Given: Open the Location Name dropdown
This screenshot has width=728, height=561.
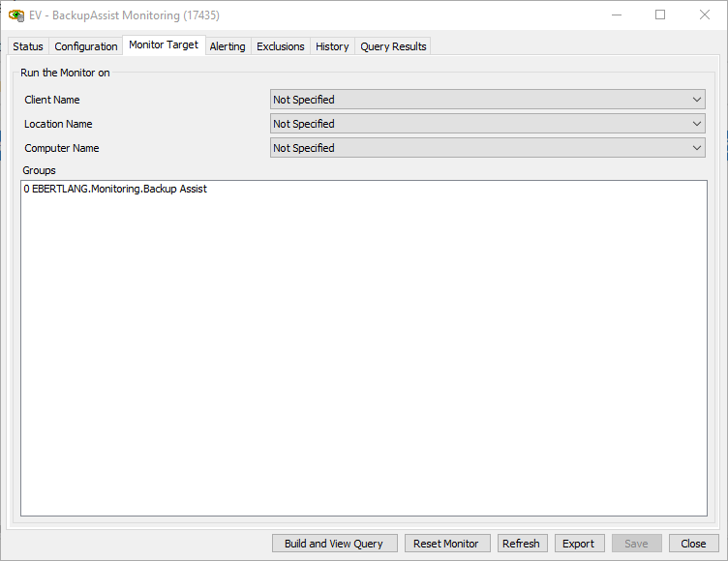Looking at the screenshot, I should (488, 124).
